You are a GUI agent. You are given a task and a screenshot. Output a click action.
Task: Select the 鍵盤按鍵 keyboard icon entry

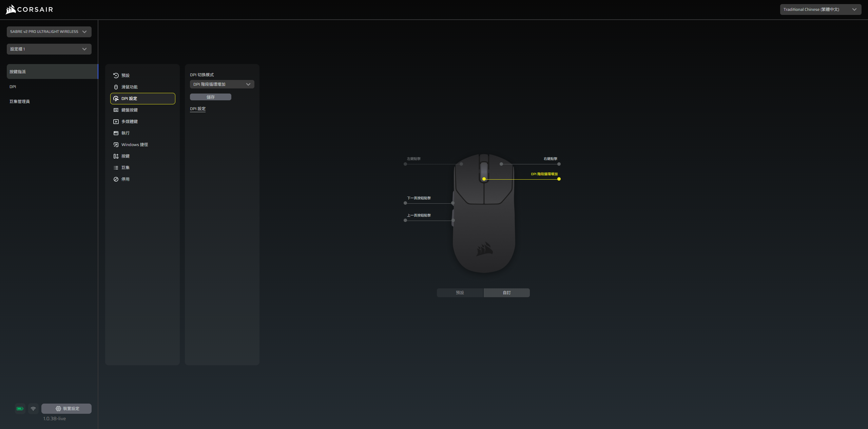pos(116,110)
